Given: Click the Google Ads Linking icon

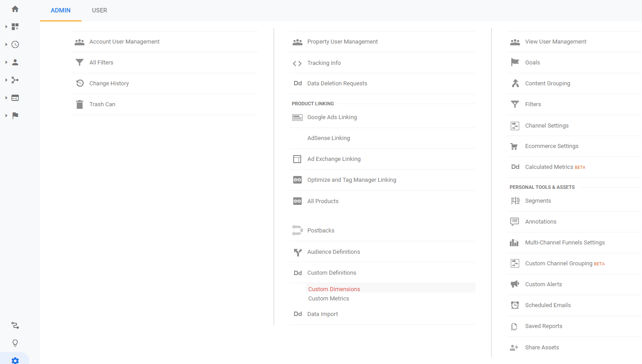Looking at the screenshot, I should [297, 117].
